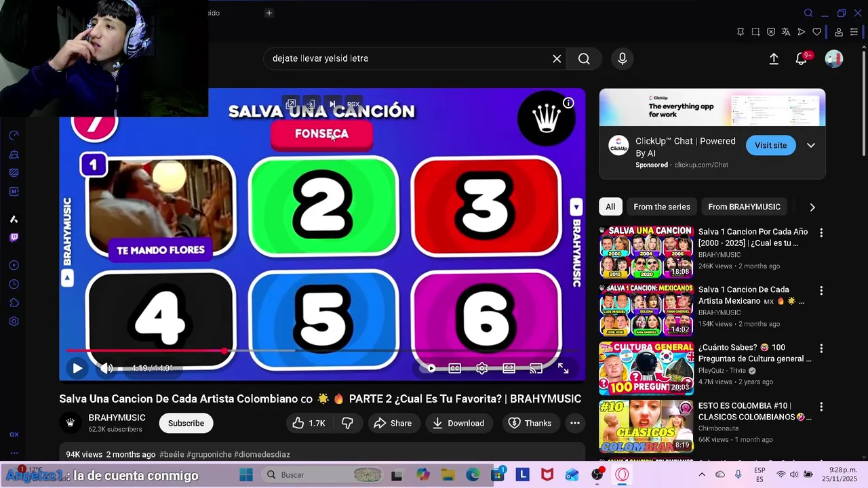The width and height of the screenshot is (868, 488).
Task: Switch player to theater mode
Action: coord(509,368)
